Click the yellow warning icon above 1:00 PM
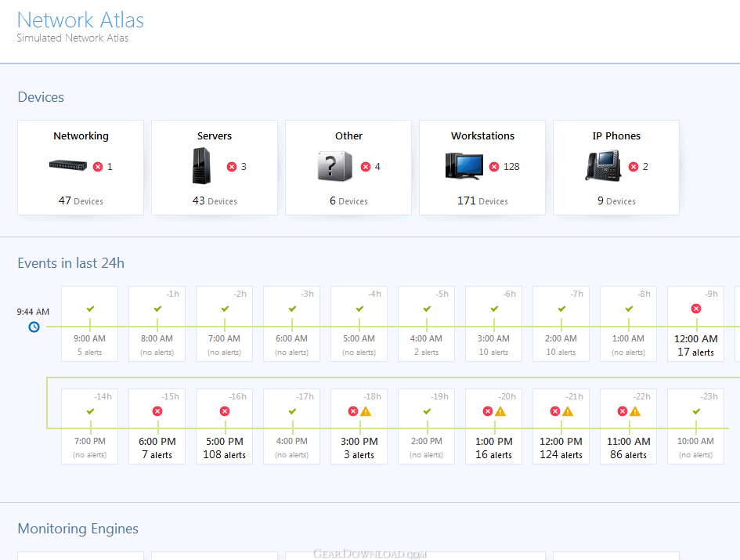740x560 pixels. (500, 411)
